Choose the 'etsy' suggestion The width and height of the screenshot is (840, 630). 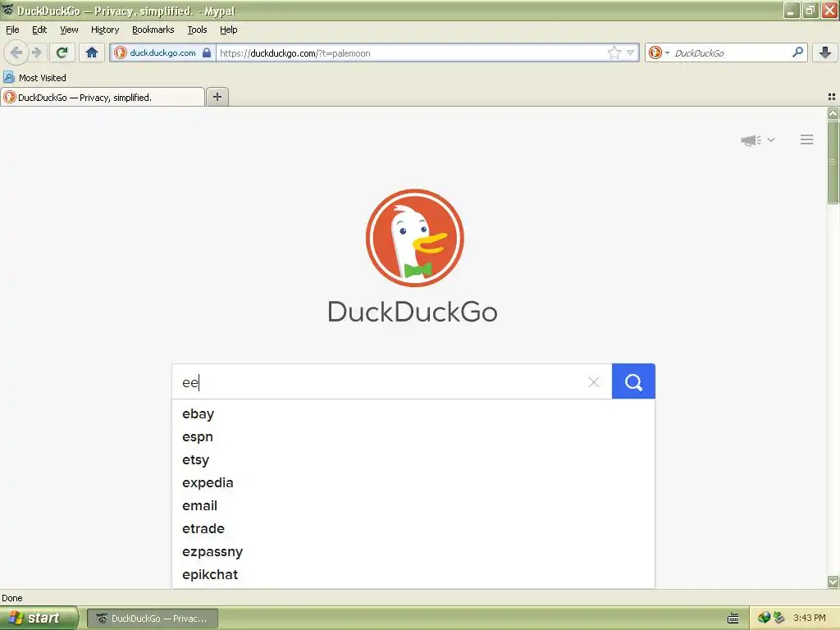413,460
